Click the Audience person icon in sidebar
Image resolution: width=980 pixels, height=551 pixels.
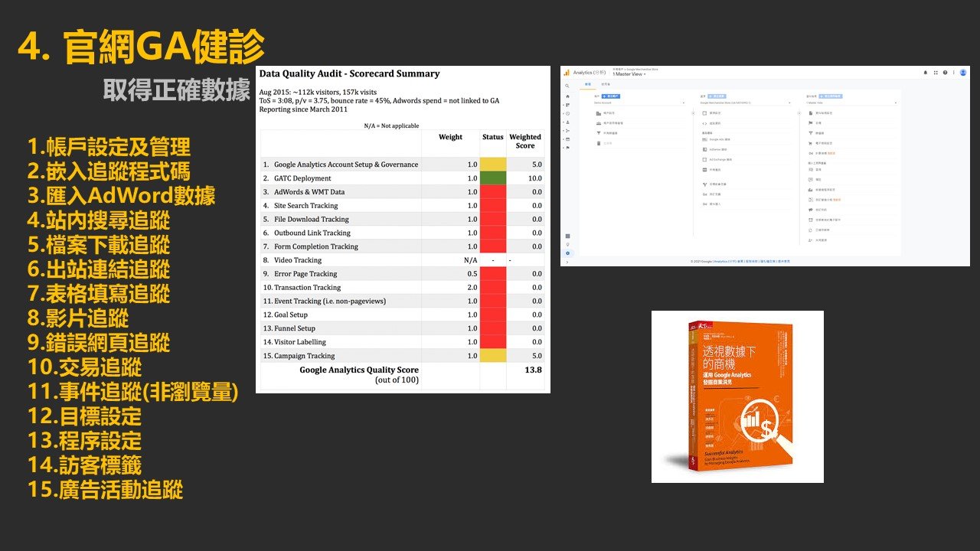point(567,122)
